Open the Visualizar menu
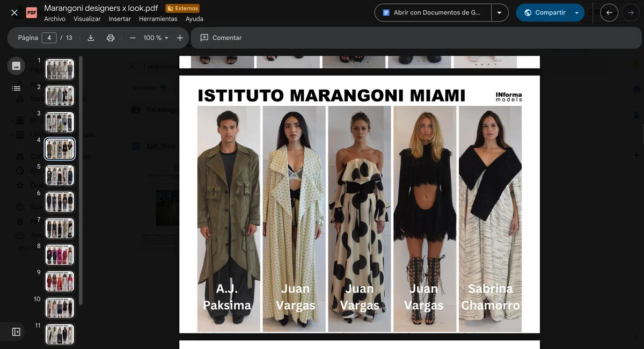The height and width of the screenshot is (349, 644). 87,19
